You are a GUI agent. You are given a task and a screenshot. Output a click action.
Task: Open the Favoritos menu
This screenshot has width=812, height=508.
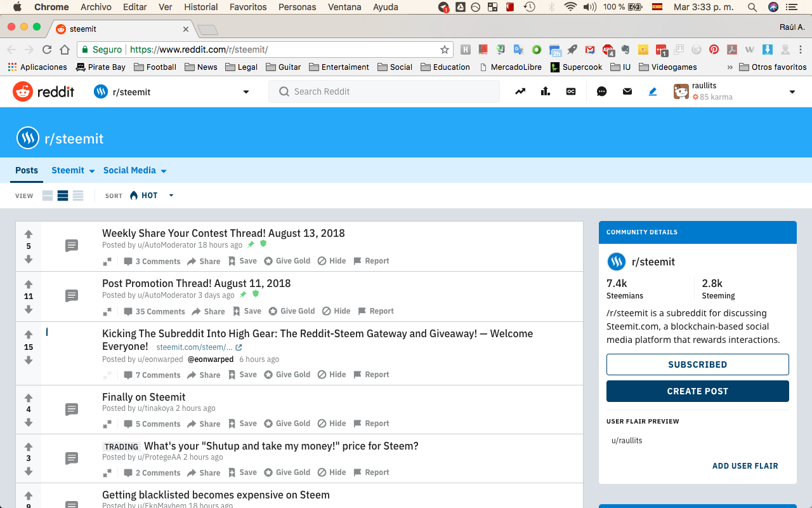pos(248,7)
